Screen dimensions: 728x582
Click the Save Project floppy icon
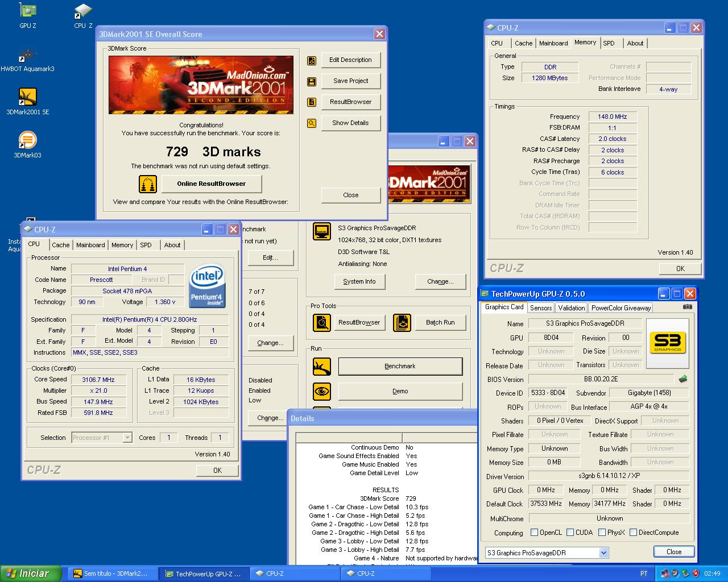[312, 81]
